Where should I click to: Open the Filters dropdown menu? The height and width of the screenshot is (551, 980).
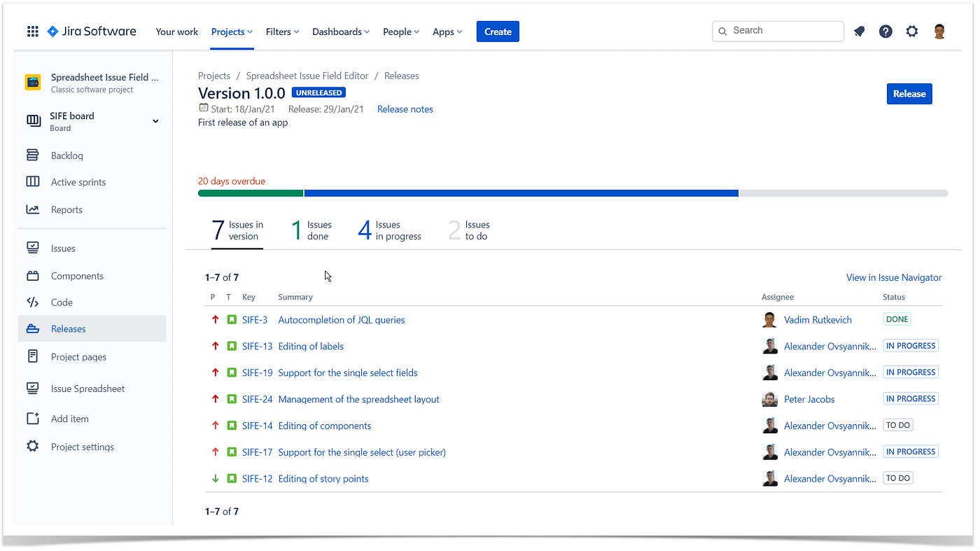pyautogui.click(x=283, y=32)
